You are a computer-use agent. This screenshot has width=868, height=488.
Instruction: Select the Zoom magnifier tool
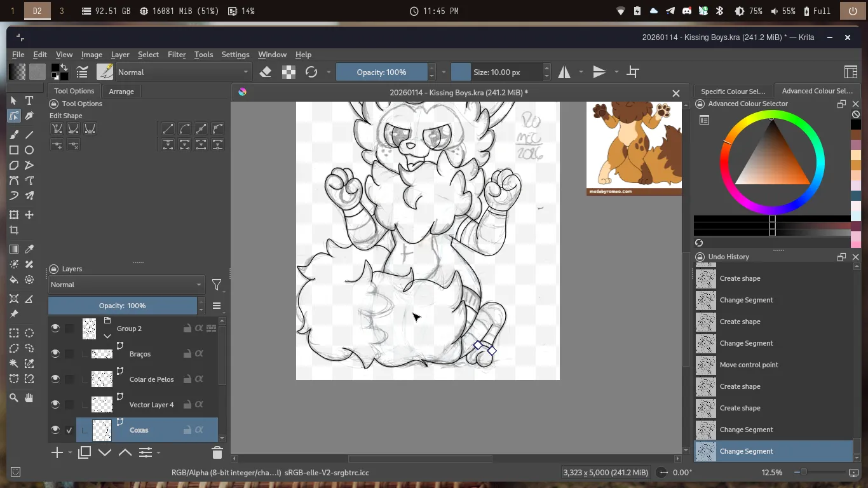[14, 398]
